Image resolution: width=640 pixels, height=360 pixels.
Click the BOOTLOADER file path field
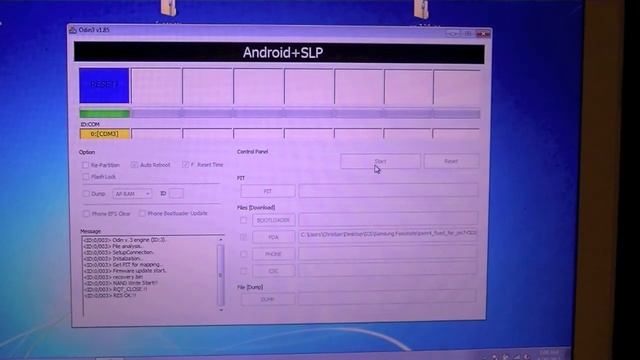point(388,219)
